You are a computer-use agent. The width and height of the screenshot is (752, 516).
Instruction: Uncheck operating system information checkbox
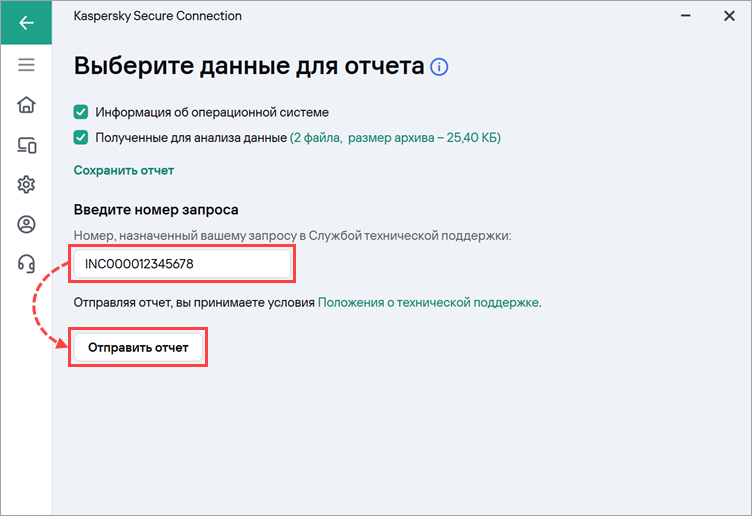[x=81, y=112]
